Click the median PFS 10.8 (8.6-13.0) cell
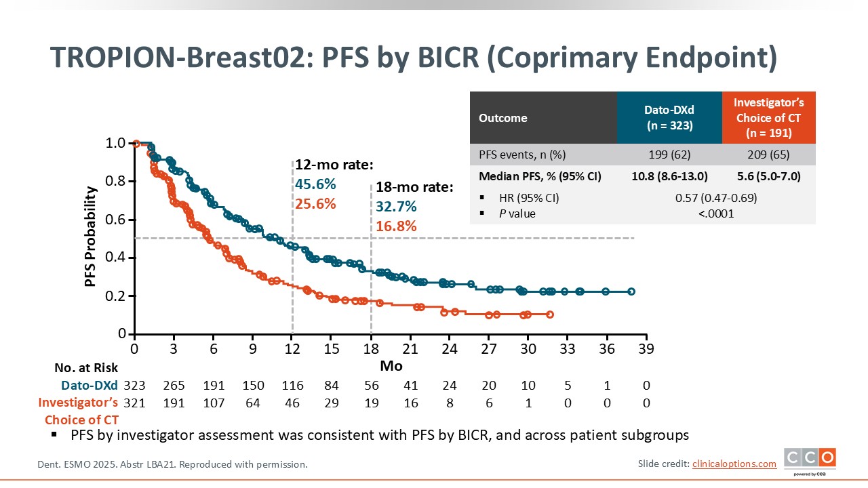The height and width of the screenshot is (488, 868). (x=669, y=176)
